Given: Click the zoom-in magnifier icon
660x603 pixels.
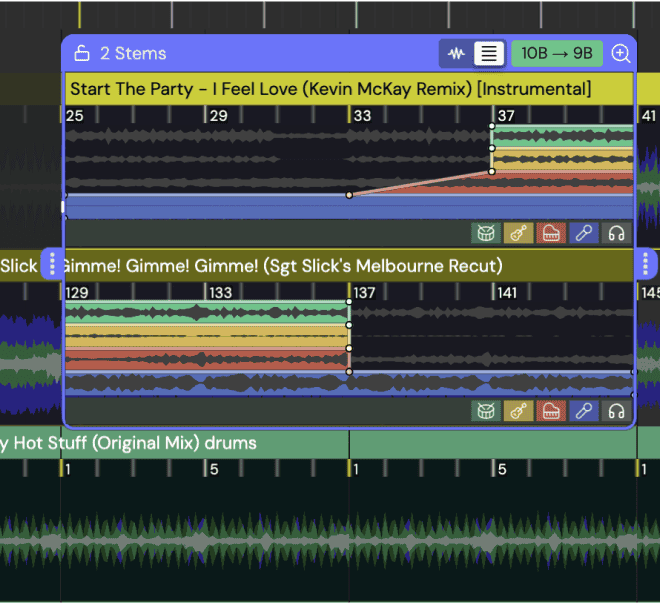Looking at the screenshot, I should click(621, 54).
